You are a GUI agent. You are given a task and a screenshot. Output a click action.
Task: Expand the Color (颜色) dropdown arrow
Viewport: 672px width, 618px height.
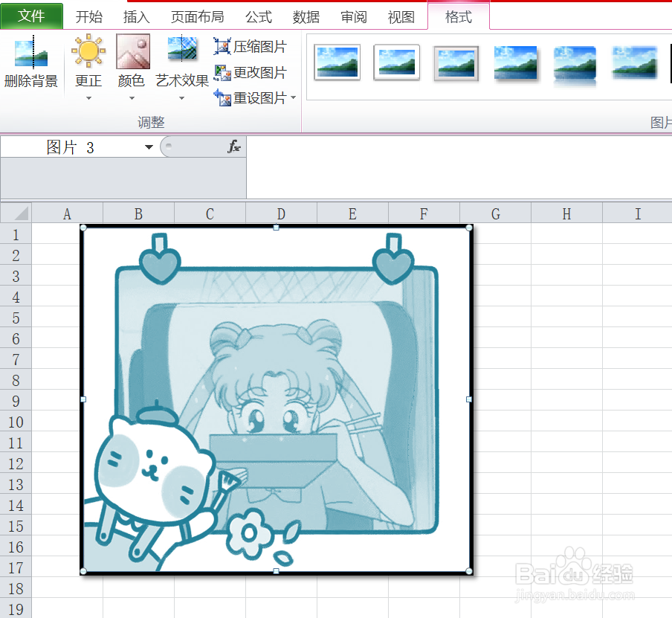[132, 98]
